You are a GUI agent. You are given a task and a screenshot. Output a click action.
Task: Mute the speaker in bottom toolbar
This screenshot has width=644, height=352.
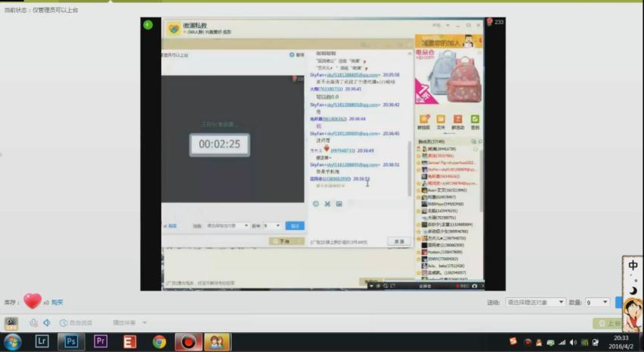tap(46, 322)
